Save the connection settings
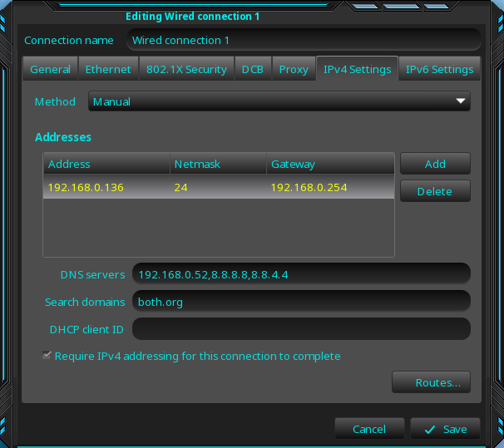 [445, 429]
